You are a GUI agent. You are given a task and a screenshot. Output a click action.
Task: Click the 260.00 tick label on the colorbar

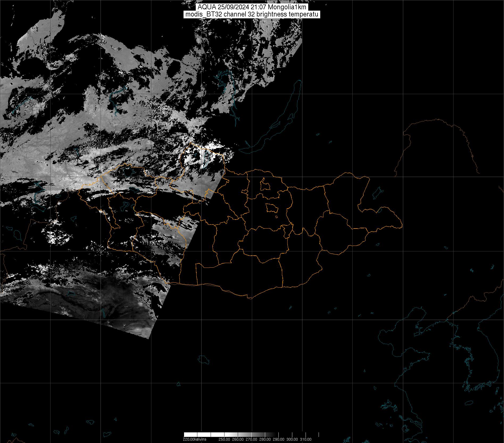(237, 439)
